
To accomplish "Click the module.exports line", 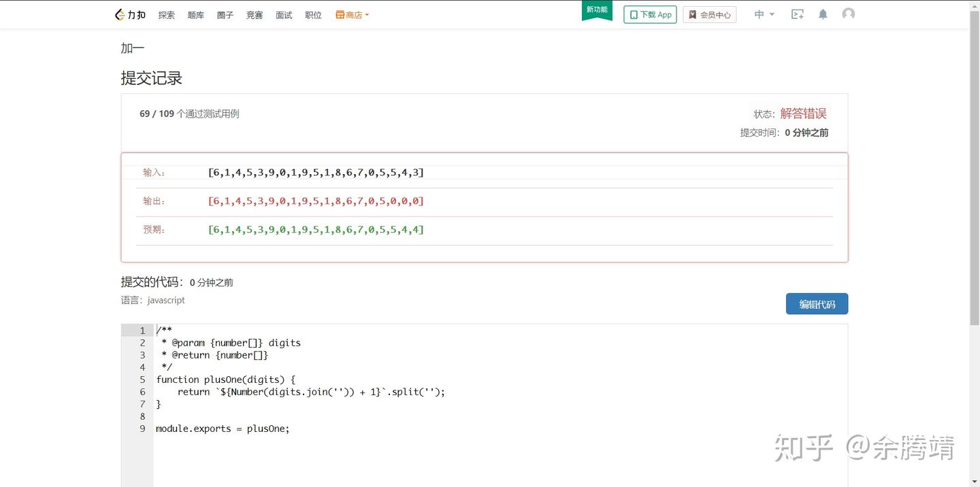I will pos(223,429).
